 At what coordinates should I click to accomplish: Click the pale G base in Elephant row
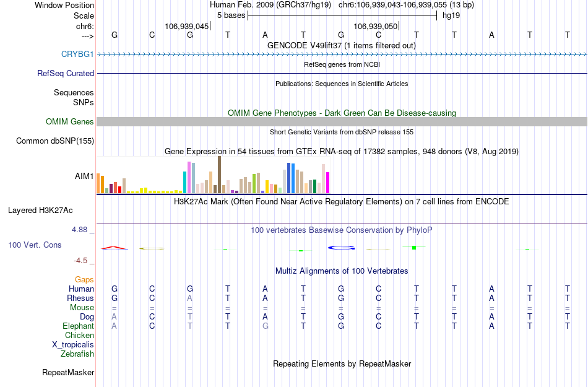tap(265, 326)
